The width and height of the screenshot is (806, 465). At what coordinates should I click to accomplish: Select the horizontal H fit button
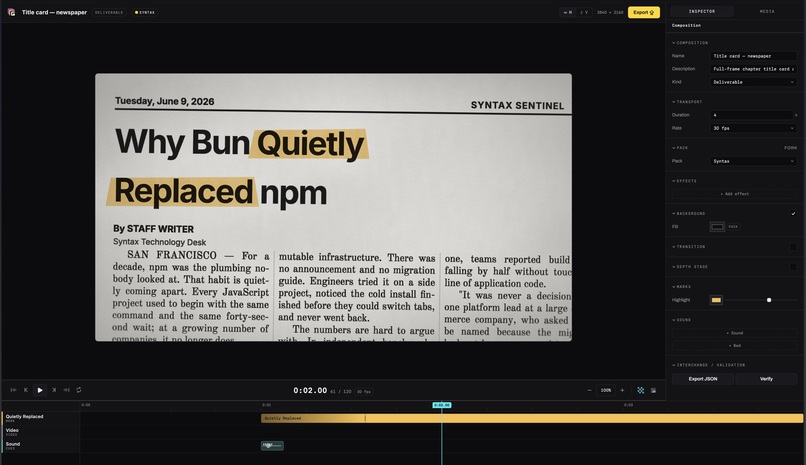click(568, 12)
